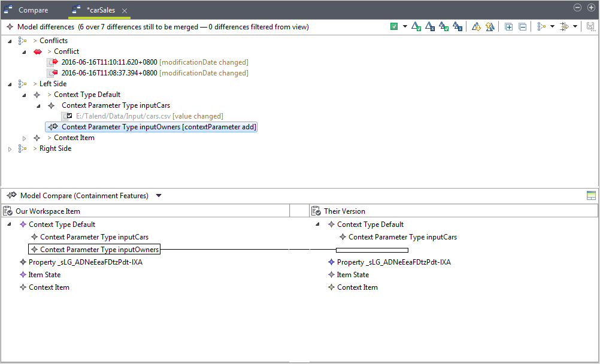Open the Model Compare (Containment Features) menu

[x=158, y=195]
